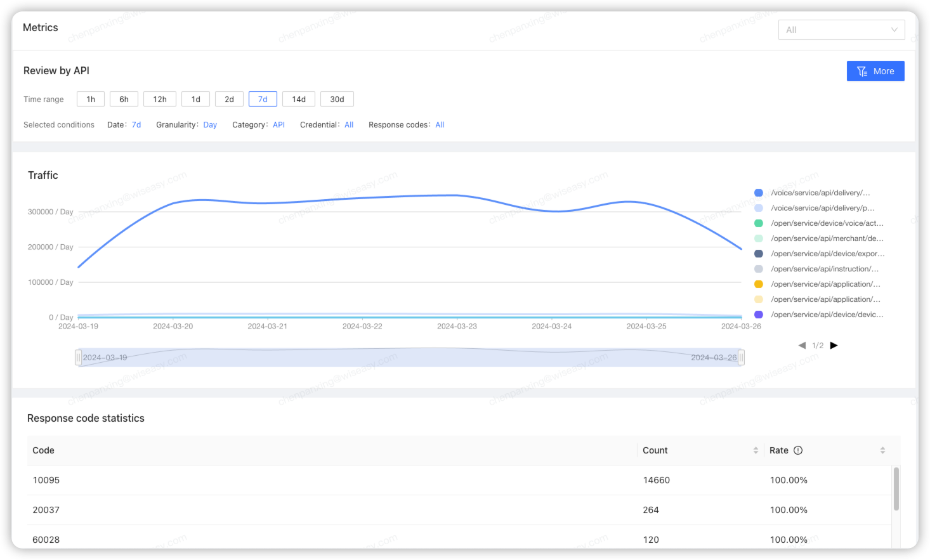
Task: Click the Granularity Day condition value
Action: 210,125
